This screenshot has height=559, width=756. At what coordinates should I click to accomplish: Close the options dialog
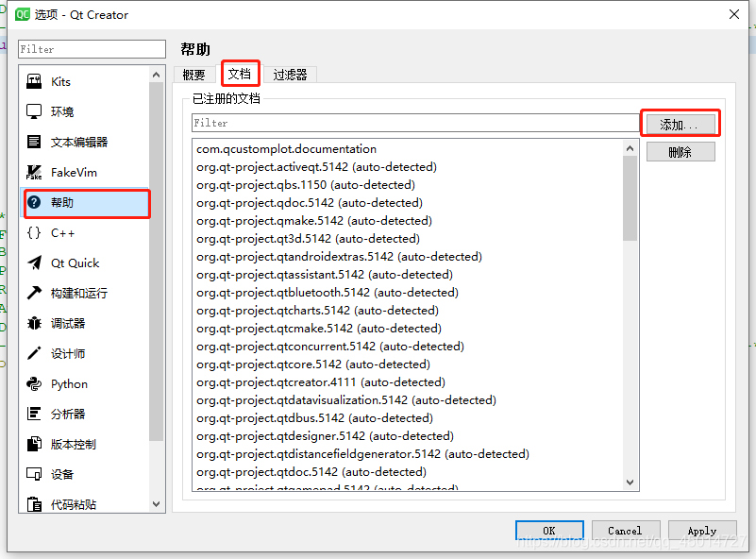pyautogui.click(x=734, y=14)
